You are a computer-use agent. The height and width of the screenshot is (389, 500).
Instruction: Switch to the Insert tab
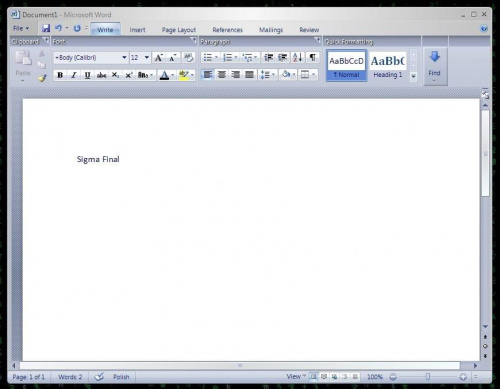pos(137,30)
